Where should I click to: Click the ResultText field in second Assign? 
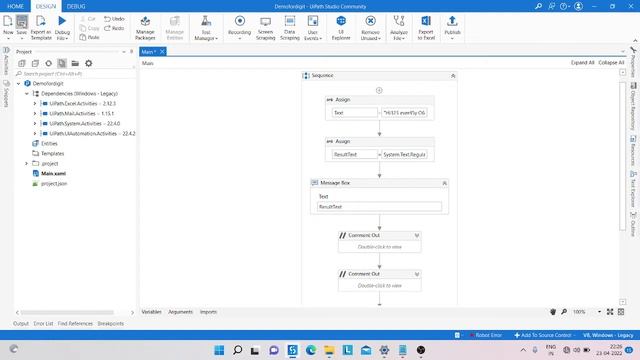point(355,154)
